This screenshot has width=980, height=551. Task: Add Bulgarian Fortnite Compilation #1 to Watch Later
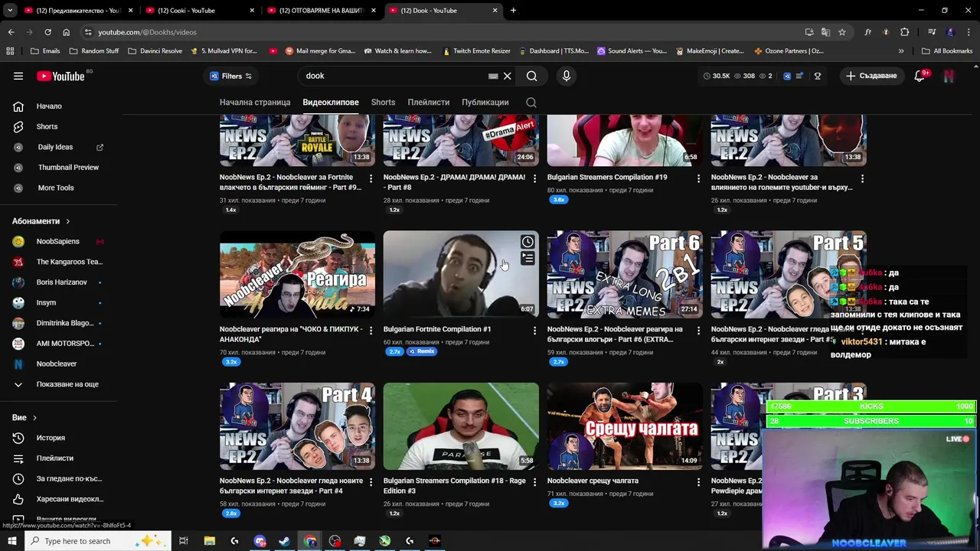pyautogui.click(x=528, y=242)
